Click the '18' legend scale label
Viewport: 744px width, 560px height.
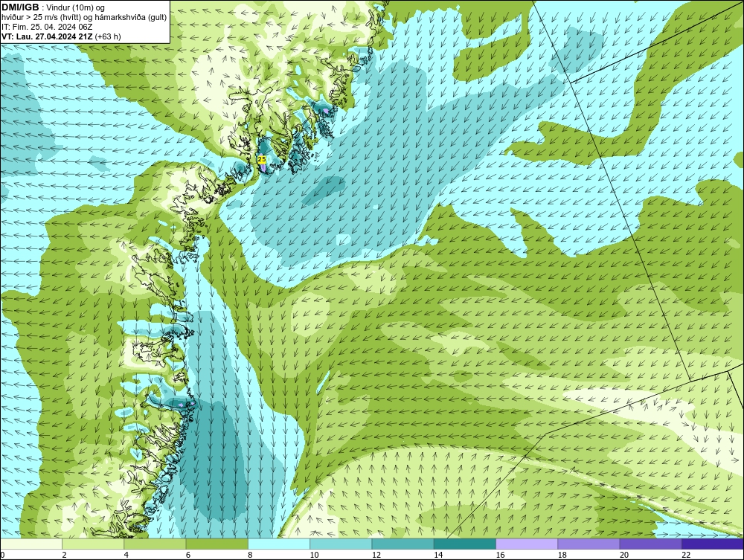562,556
